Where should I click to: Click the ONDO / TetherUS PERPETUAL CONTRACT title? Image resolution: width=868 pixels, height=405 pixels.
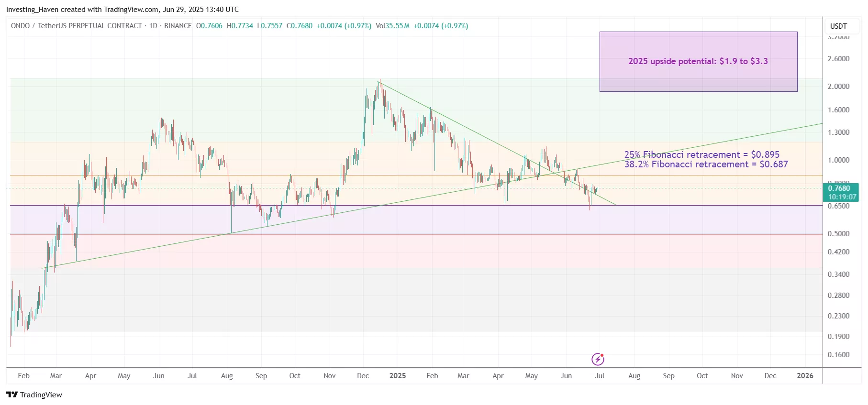(x=77, y=26)
